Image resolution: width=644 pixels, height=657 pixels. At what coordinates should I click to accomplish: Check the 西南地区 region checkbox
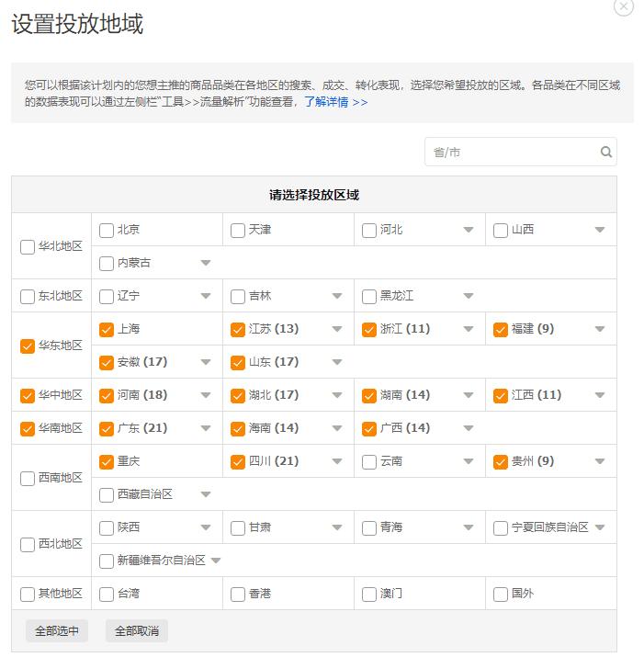pos(28,479)
